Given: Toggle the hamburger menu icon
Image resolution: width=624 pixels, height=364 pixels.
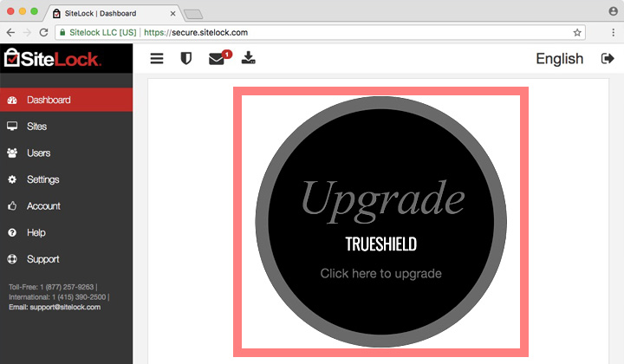Looking at the screenshot, I should click(157, 58).
